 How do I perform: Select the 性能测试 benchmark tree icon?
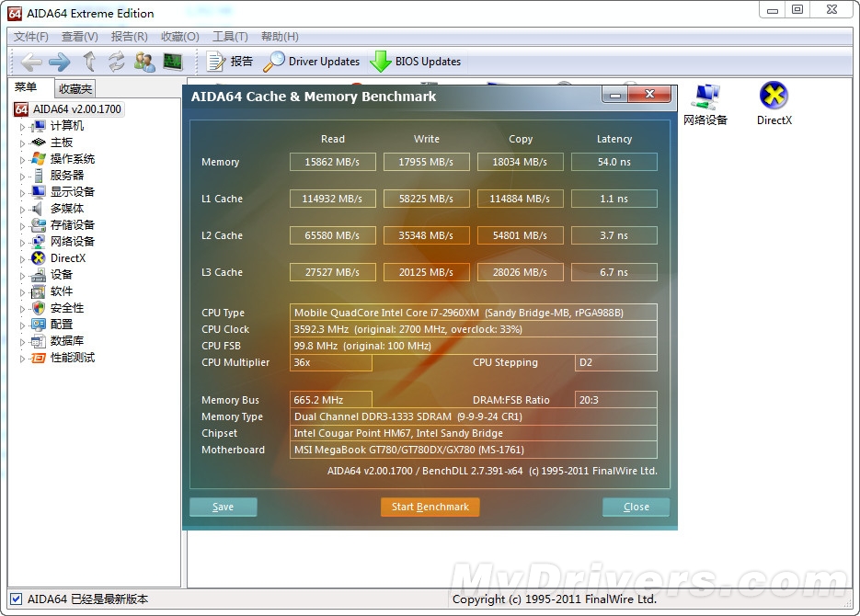[x=39, y=358]
